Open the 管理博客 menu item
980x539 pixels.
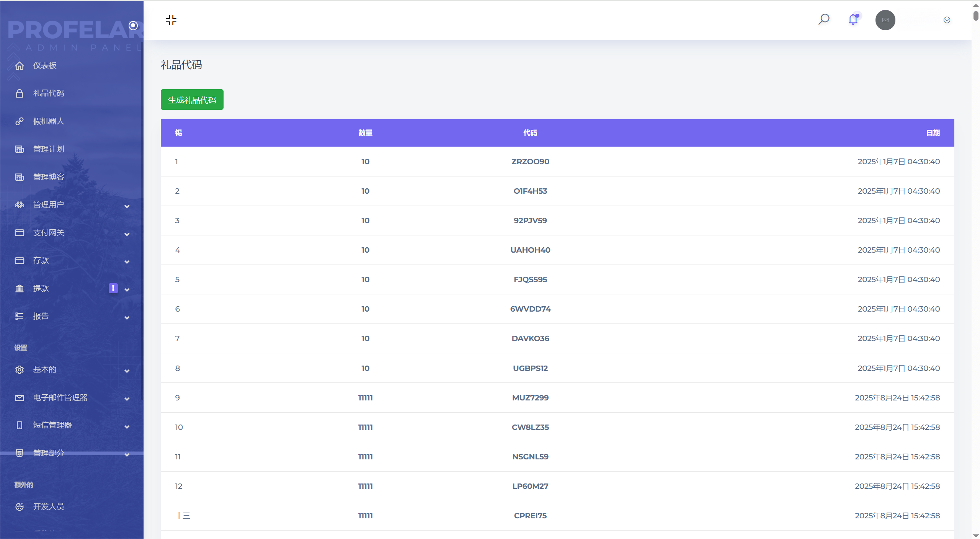[49, 177]
